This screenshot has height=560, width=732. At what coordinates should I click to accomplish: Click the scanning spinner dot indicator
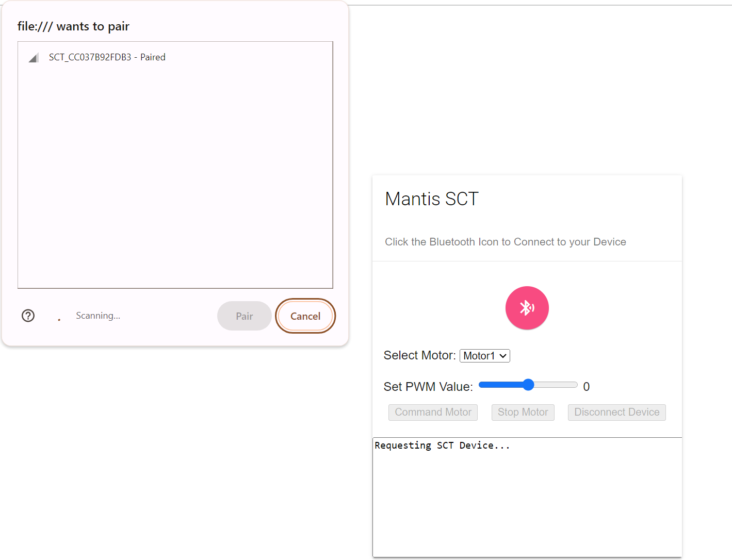coord(59,320)
